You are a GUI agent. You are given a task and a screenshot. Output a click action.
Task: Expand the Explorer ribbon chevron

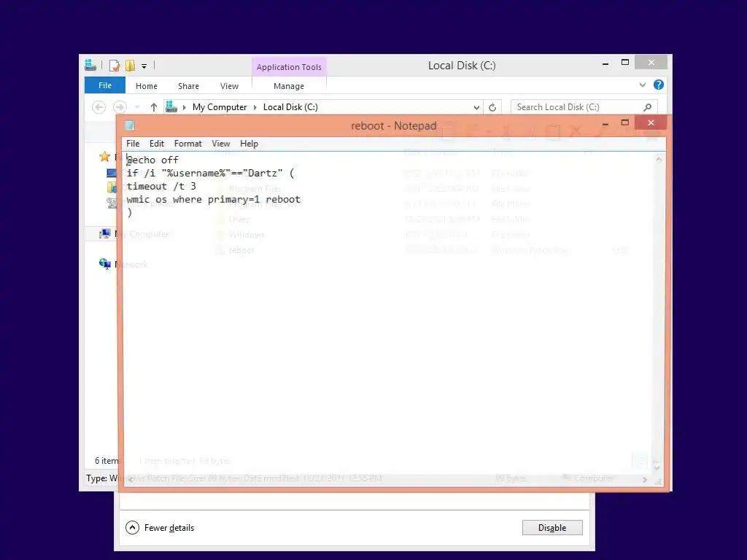(x=642, y=85)
